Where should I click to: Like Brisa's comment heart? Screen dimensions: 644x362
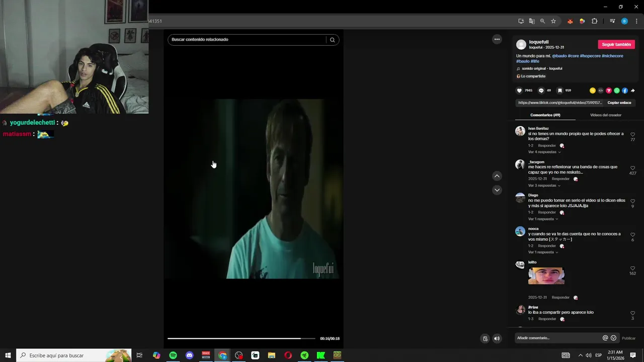[632, 313]
